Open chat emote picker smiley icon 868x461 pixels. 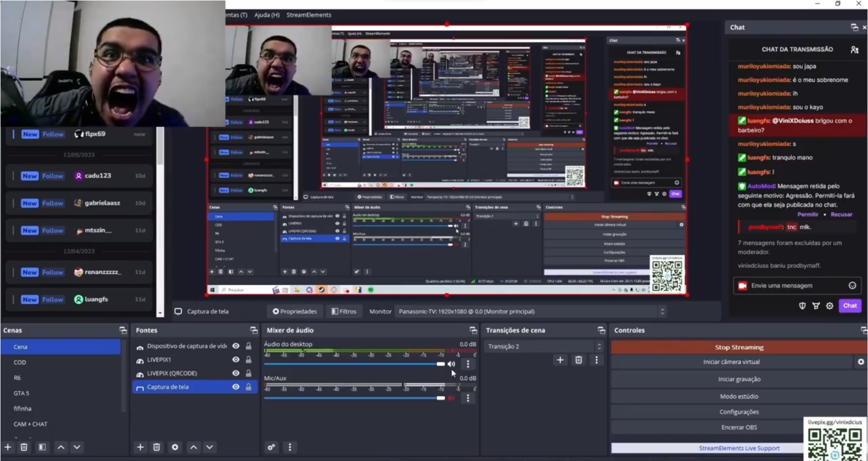(852, 285)
